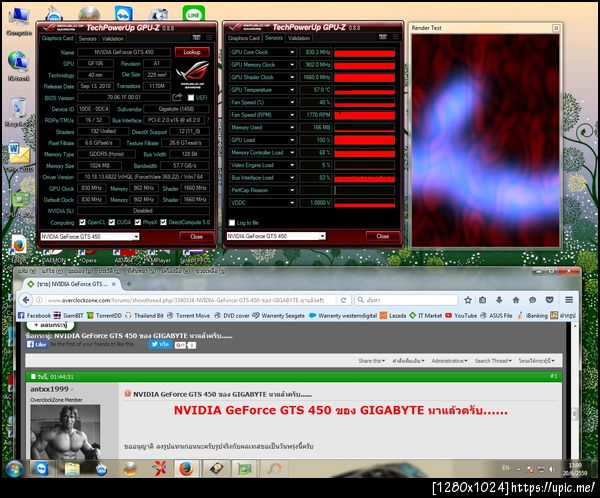
Task: Expand the GPU Load sensor dropdown
Action: pos(292,140)
